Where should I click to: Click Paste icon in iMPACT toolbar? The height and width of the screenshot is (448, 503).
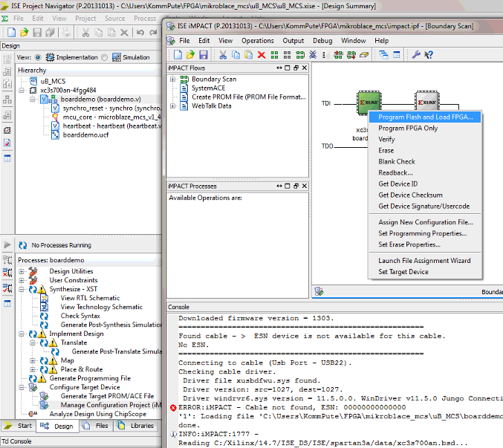[249, 55]
